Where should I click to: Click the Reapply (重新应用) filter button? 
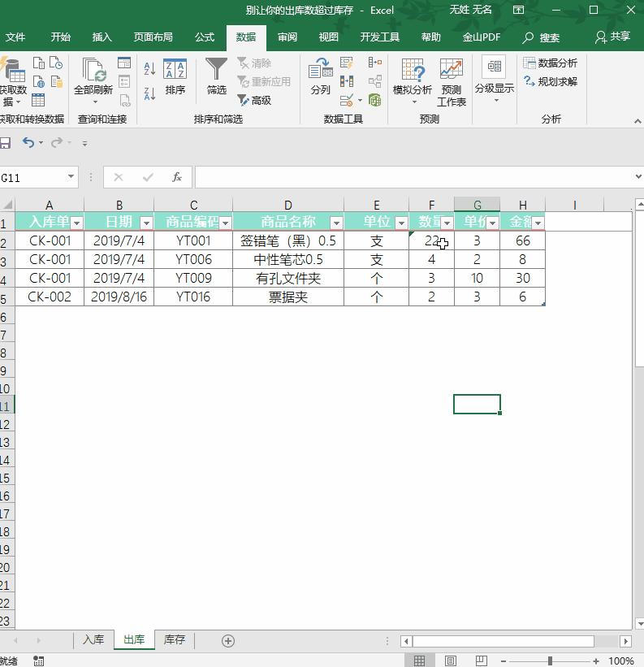264,81
